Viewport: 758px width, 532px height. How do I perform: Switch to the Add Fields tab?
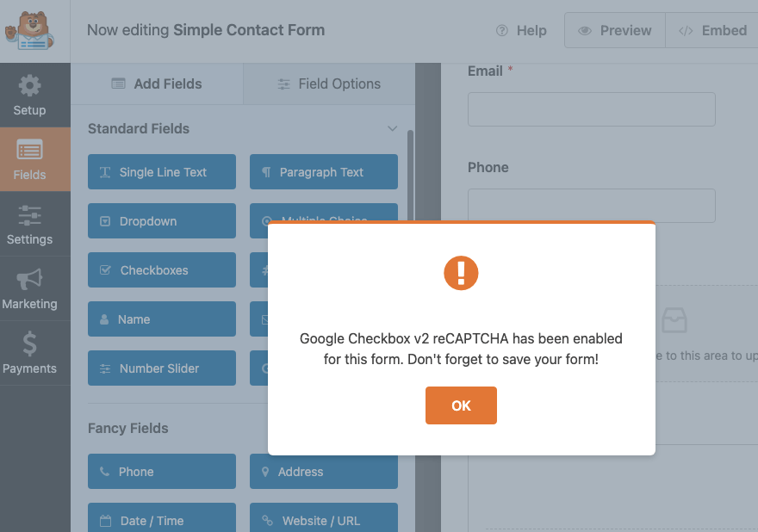pyautogui.click(x=157, y=84)
